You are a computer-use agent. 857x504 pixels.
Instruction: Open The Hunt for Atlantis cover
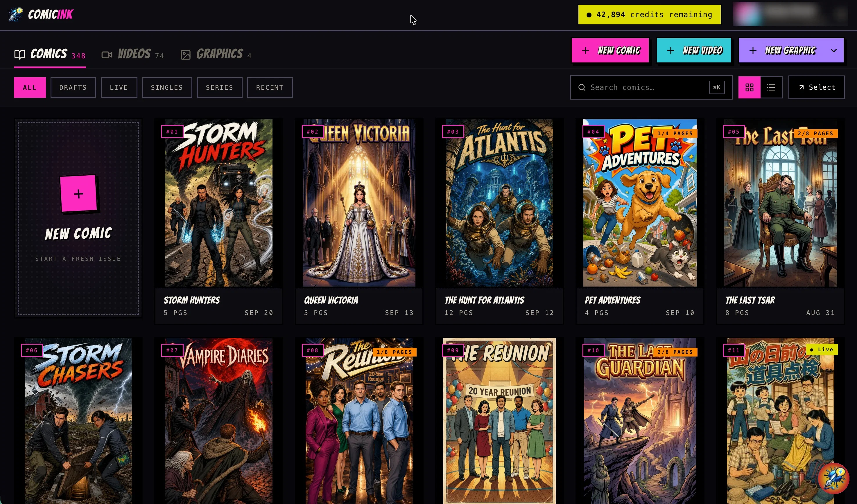tap(499, 203)
